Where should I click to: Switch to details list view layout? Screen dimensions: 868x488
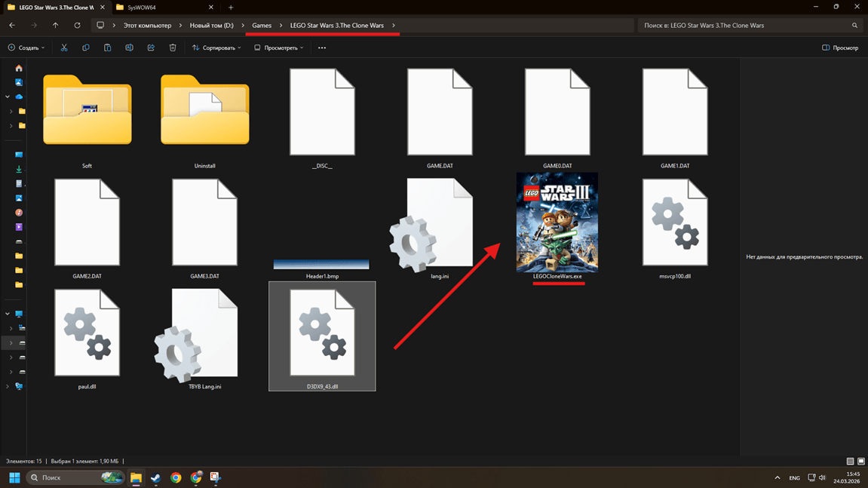tap(850, 461)
